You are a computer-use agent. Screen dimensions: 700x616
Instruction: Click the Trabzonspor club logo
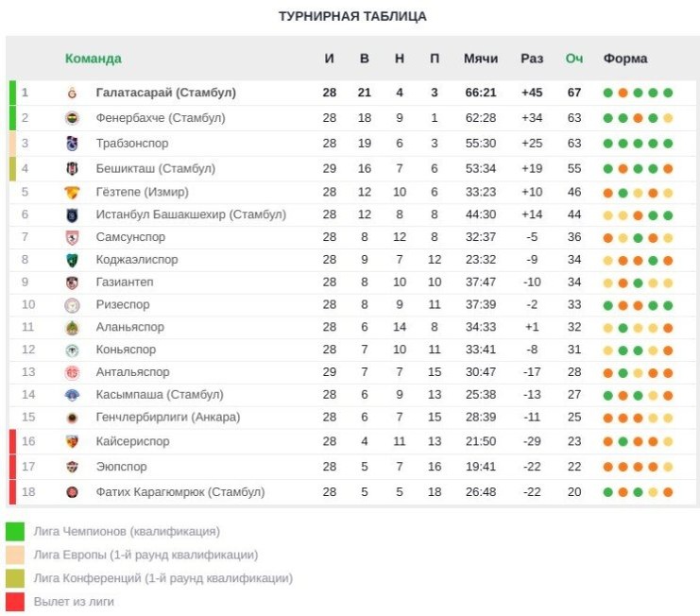pos(72,144)
